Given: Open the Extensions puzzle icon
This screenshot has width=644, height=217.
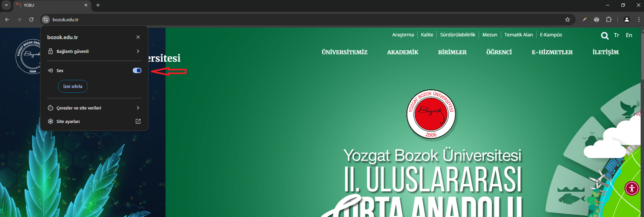Looking at the screenshot, I should pyautogui.click(x=609, y=20).
